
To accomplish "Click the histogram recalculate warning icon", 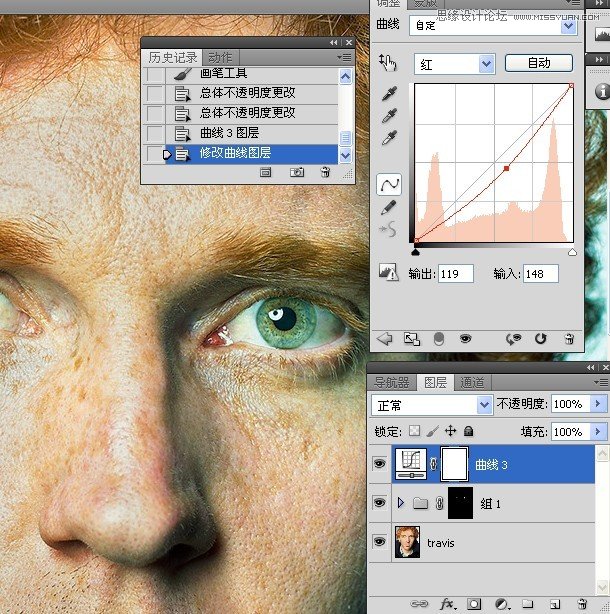I will pyautogui.click(x=388, y=272).
